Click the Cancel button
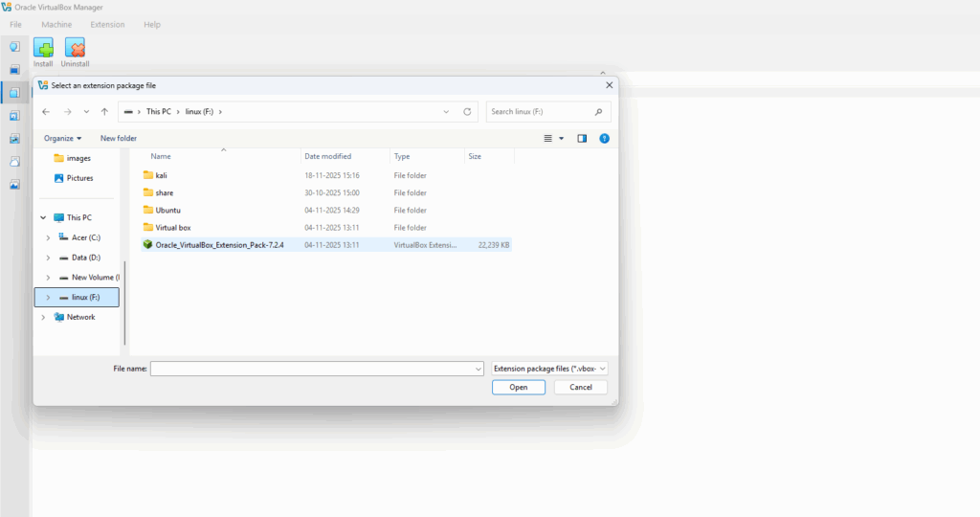The height and width of the screenshot is (517, 980). [x=580, y=388]
